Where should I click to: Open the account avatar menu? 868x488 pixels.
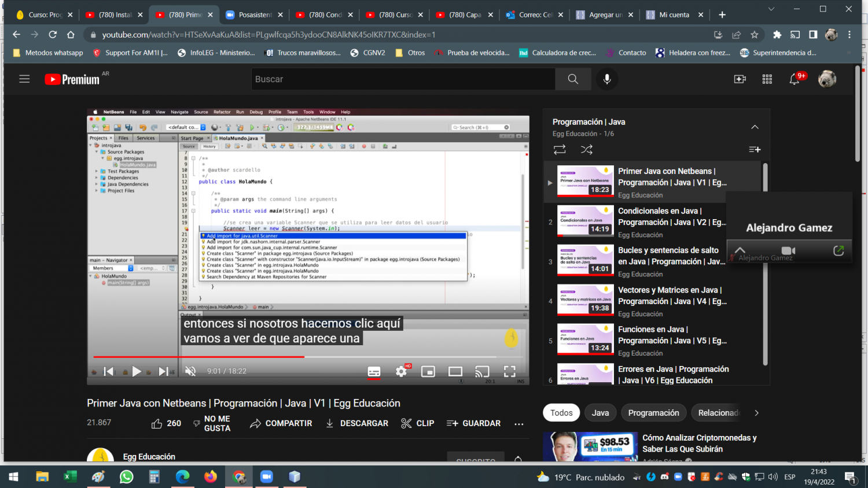[x=827, y=79]
